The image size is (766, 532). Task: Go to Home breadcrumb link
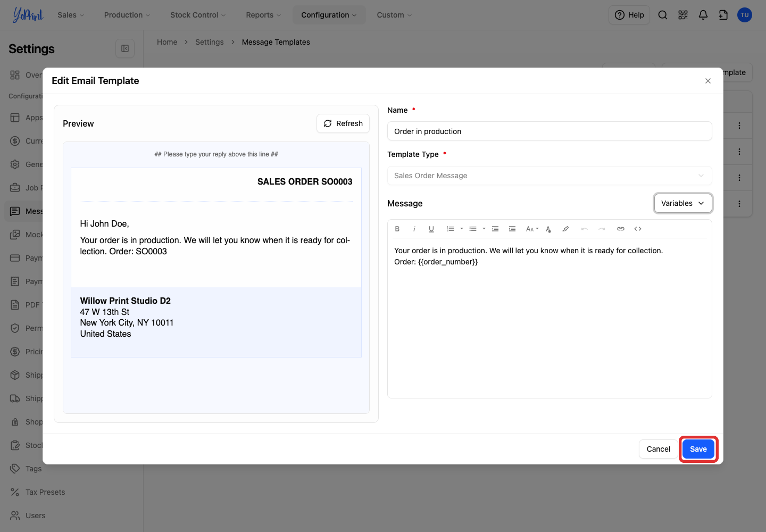[167, 42]
